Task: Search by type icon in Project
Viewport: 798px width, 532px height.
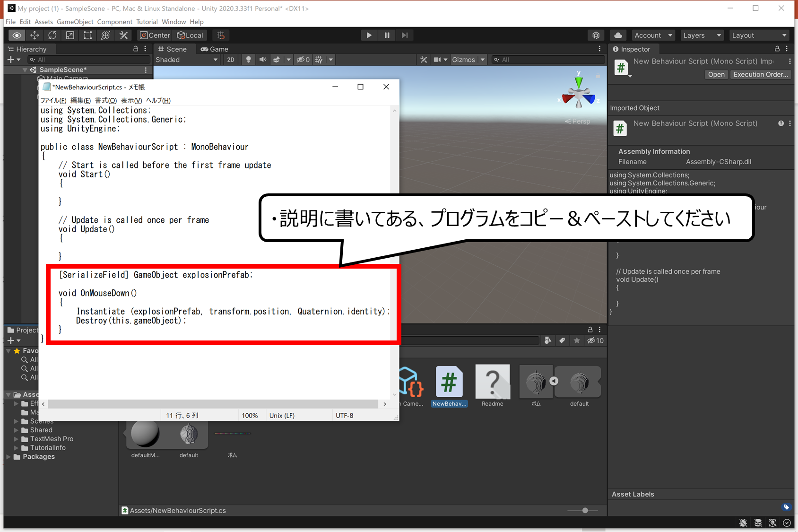Action: pos(548,340)
